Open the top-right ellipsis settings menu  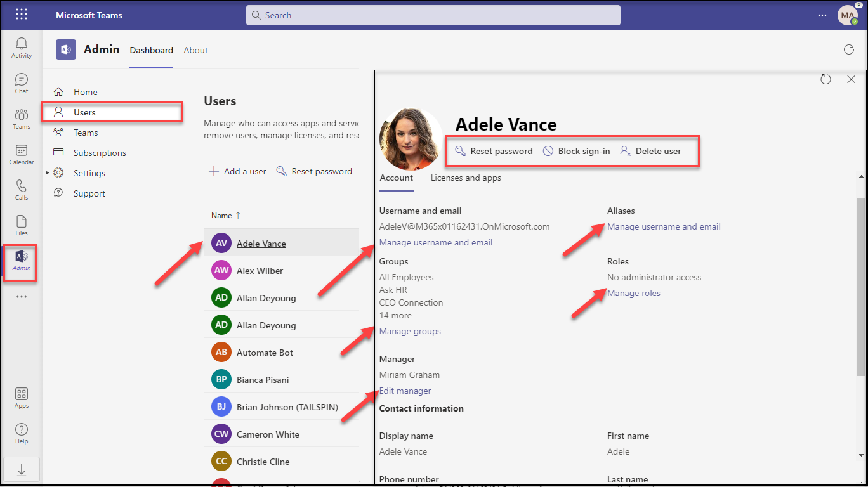[x=822, y=15]
